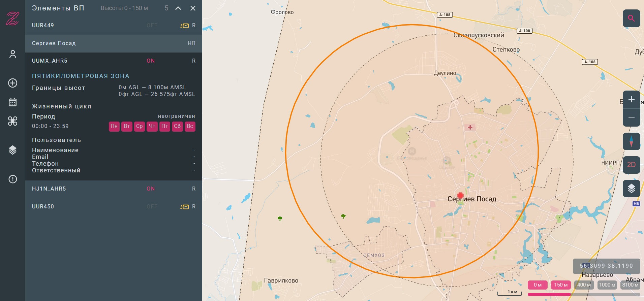Select the Сергиев Посад list row
This screenshot has height=301, width=644.
pyautogui.click(x=114, y=43)
